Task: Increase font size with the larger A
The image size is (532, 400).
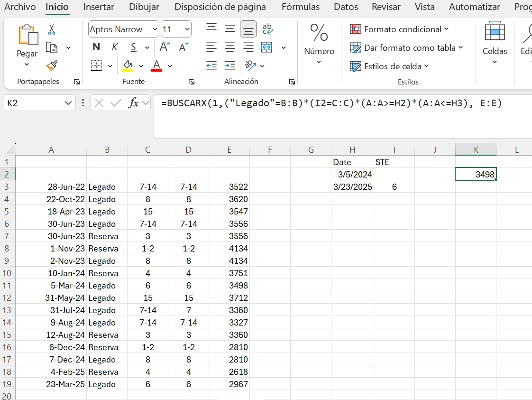Action: point(165,47)
